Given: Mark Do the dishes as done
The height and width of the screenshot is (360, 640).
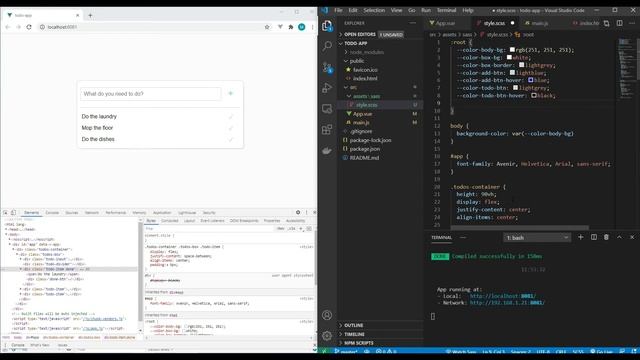Looking at the screenshot, I should tap(231, 140).
